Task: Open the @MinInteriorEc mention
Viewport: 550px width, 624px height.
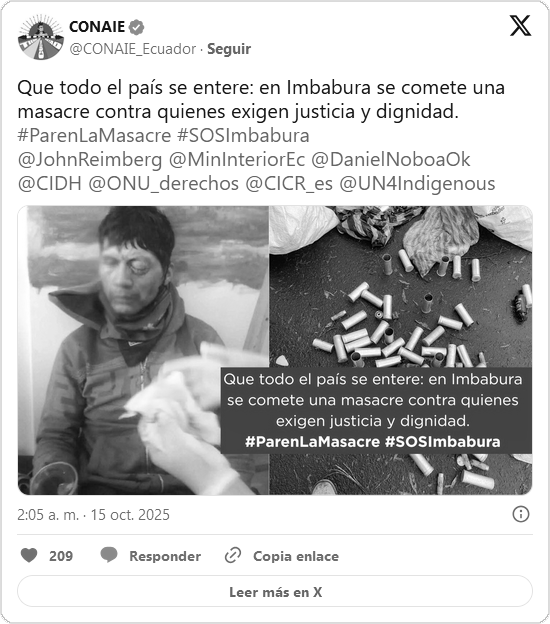Action: pos(237,160)
